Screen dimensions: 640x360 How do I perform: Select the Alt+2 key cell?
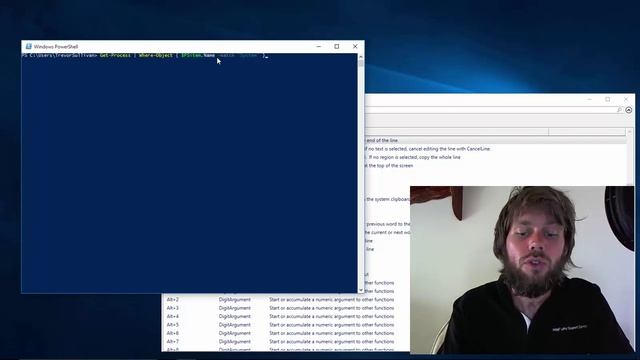point(173,300)
